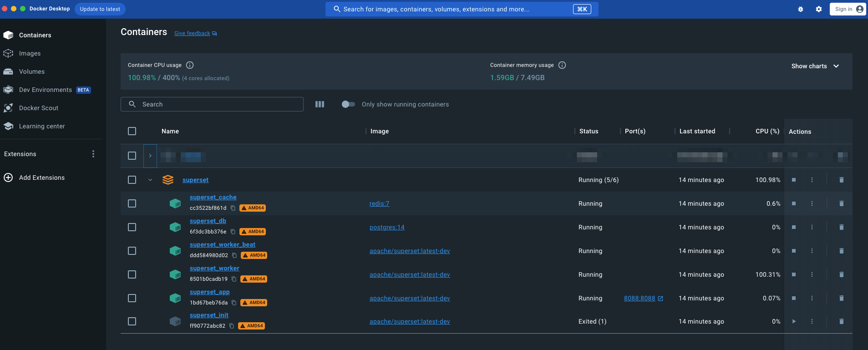Click the containers Search field
Screen dimensions: 868x350
pos(212,104)
